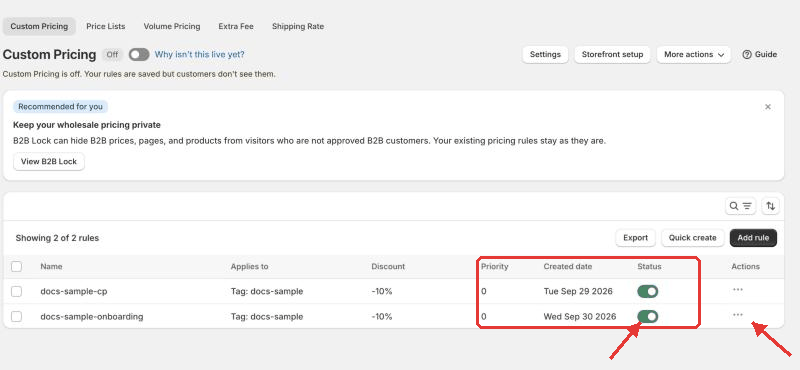Click the Discount column header

tap(388, 266)
